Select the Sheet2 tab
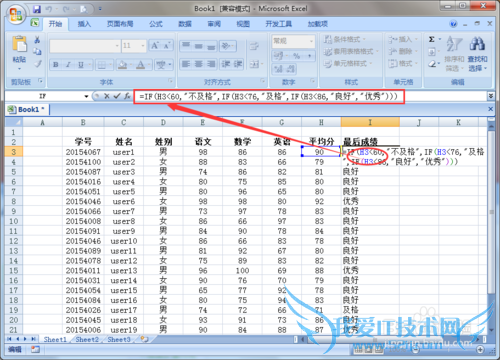This screenshot has height=360, width=500. 87,339
